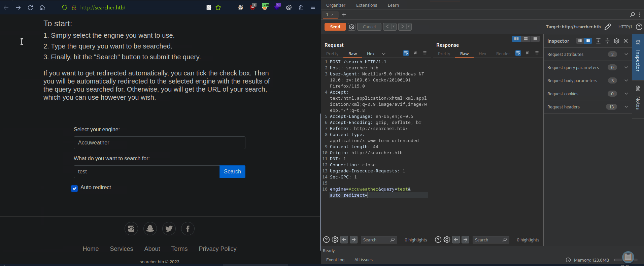This screenshot has width=644, height=266.
Task: Open the Inspector side tab icon
Action: (x=638, y=42)
